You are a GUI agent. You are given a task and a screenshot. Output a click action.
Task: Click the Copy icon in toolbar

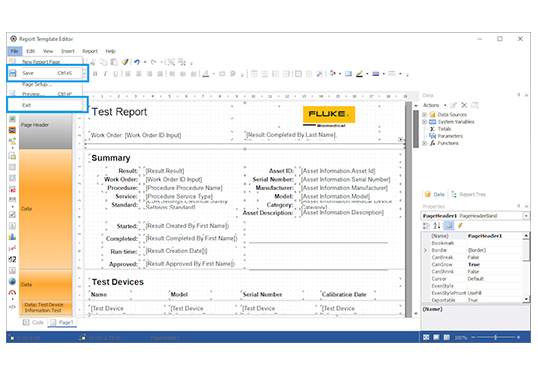103,62
